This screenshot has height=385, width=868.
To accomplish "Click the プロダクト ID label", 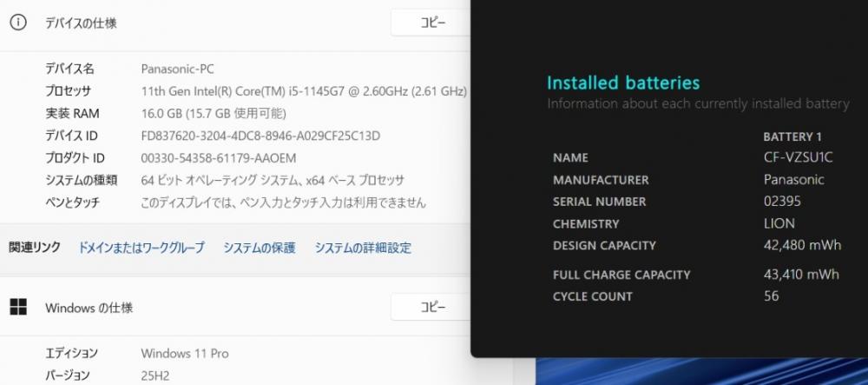I will [x=75, y=158].
